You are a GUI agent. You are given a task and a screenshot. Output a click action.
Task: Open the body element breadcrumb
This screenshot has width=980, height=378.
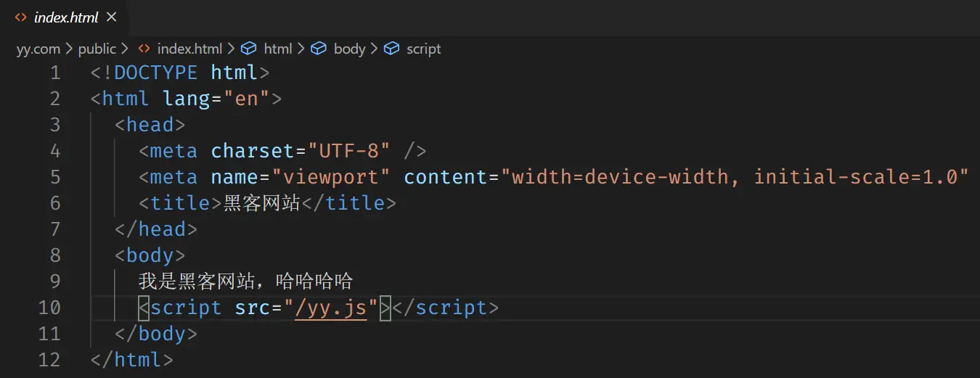click(349, 49)
